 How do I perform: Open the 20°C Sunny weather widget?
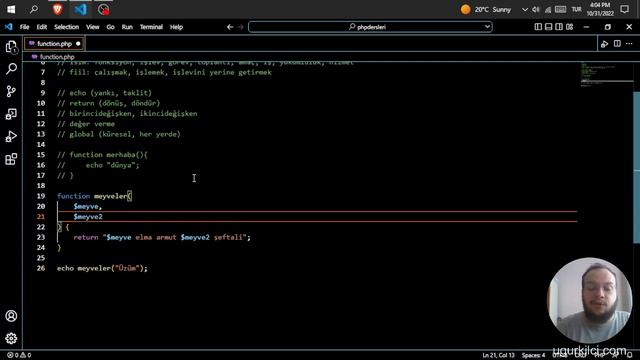(x=486, y=9)
